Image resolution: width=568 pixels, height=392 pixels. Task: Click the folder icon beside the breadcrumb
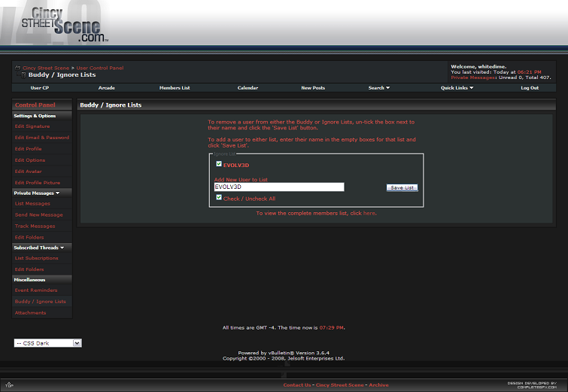pyautogui.click(x=18, y=68)
